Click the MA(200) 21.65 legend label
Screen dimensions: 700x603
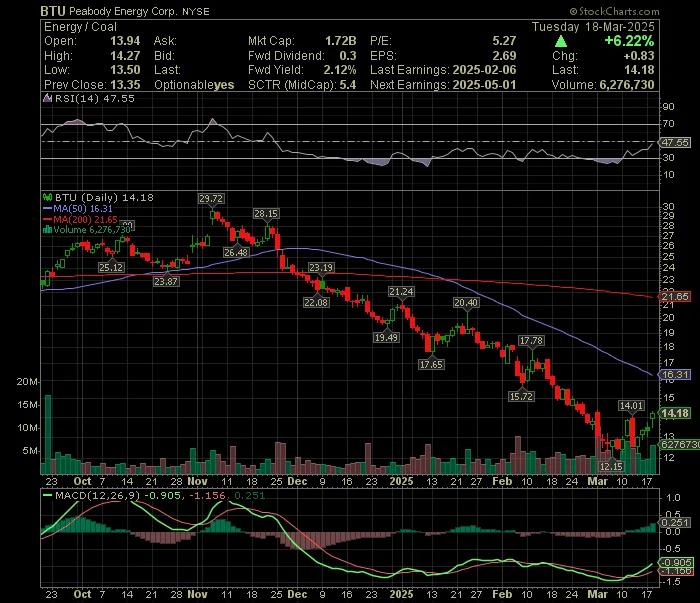point(85,220)
